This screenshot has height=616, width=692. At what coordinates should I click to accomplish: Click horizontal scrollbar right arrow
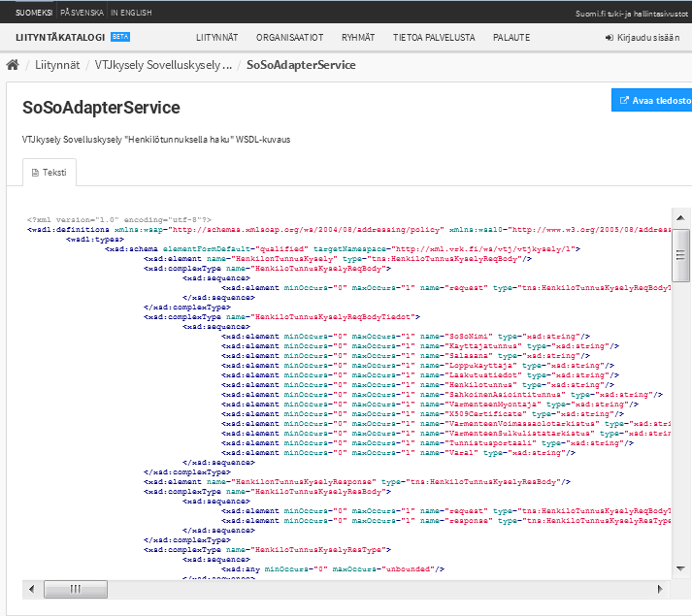[660, 589]
